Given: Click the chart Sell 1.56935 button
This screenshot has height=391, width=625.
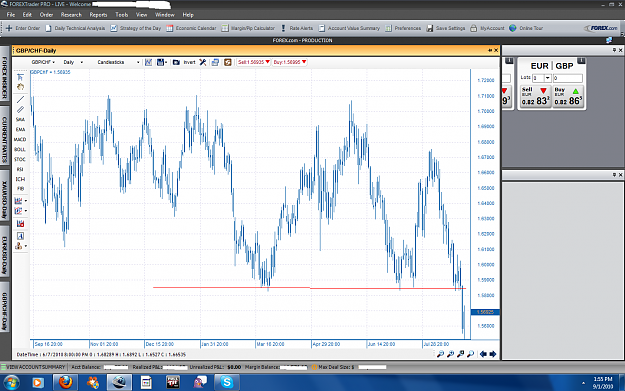Looking at the screenshot, I should 254,62.
